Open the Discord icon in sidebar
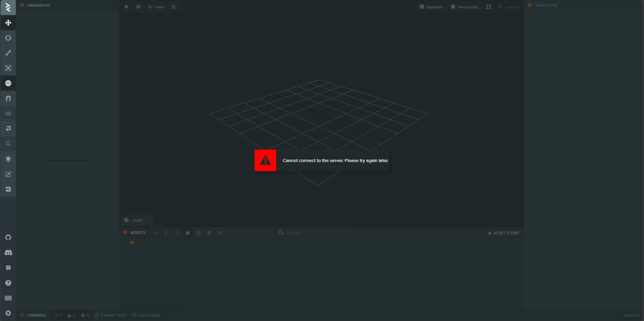644x321 pixels. (8, 252)
